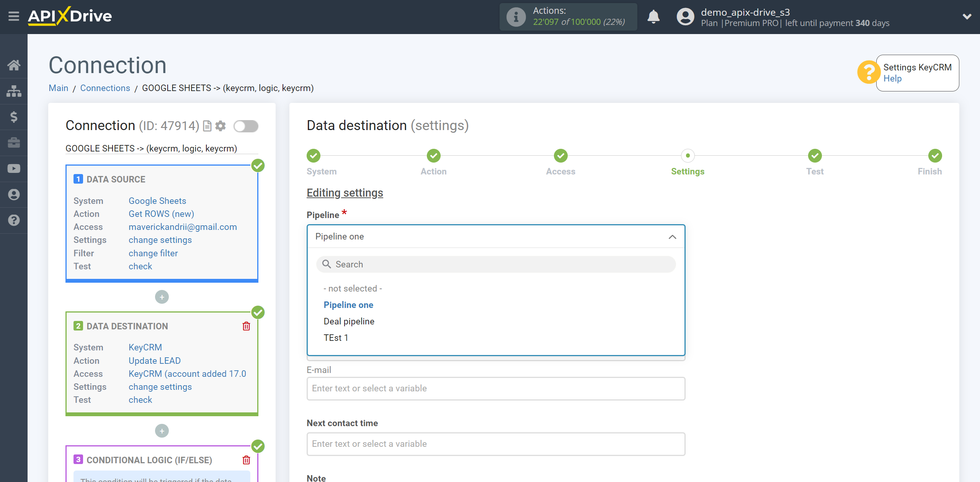Viewport: 980px width, 482px height.
Task: Add a step after Data Destination
Action: pos(162,431)
